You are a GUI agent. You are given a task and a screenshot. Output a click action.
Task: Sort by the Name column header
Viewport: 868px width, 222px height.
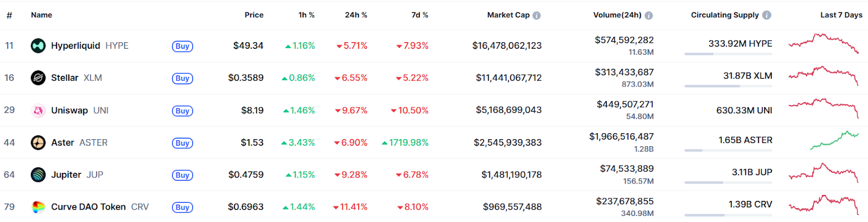coord(41,15)
